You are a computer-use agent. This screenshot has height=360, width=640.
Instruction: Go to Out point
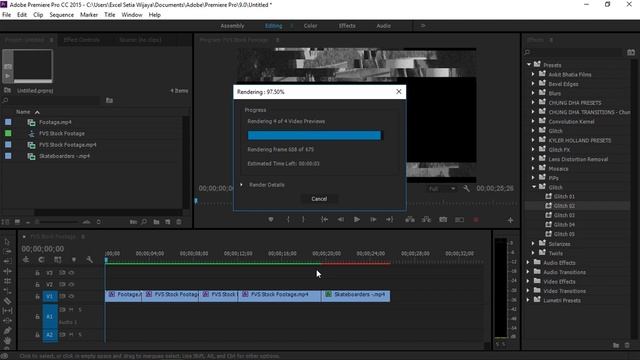click(x=389, y=220)
